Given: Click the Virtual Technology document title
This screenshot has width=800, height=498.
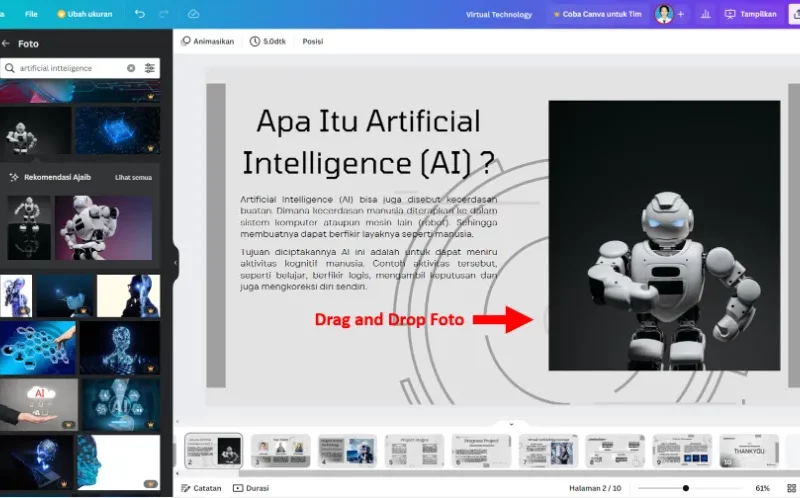Looking at the screenshot, I should pos(498,14).
